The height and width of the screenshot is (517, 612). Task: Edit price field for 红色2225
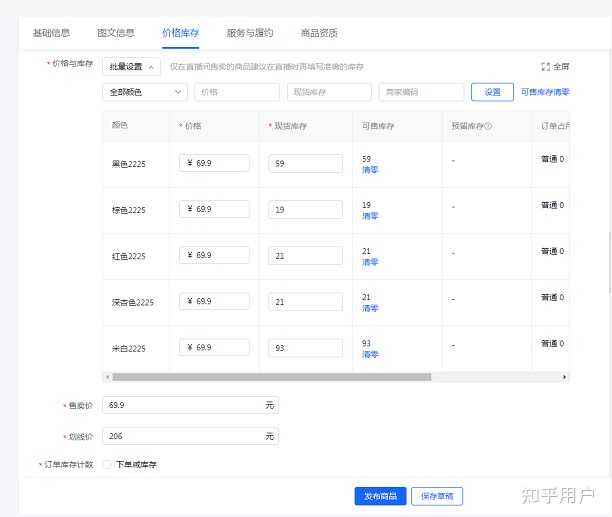click(214, 255)
